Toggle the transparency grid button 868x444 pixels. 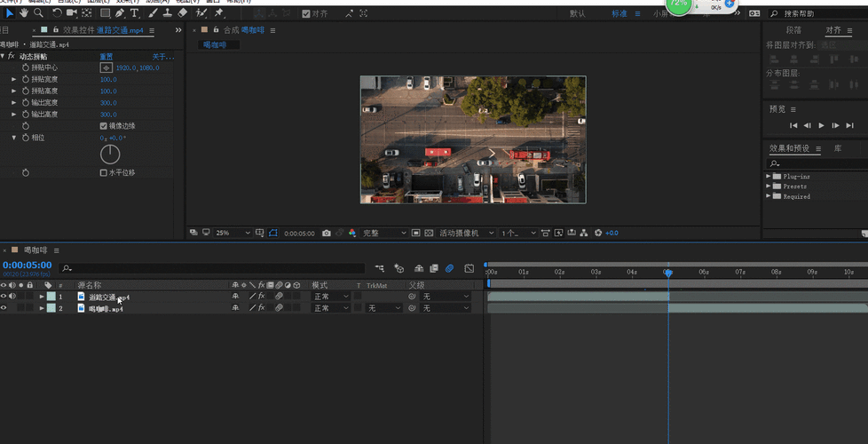click(x=429, y=233)
